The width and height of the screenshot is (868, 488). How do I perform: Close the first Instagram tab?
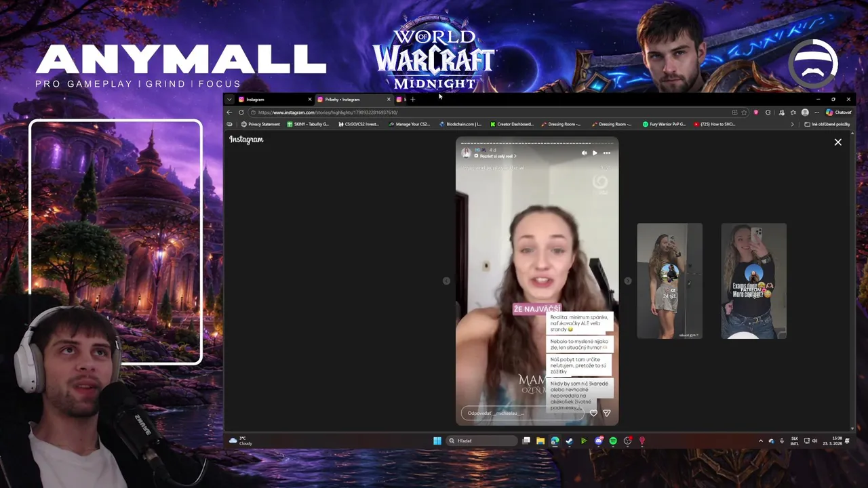[310, 100]
